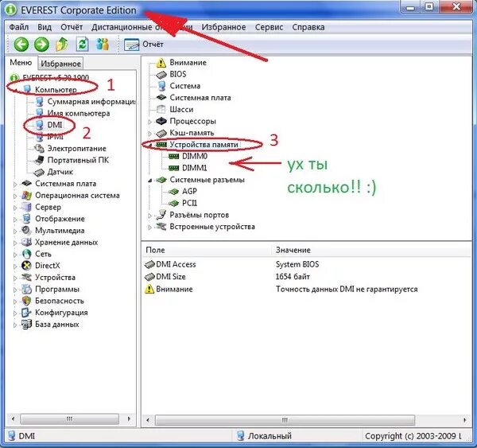Expand Разъёмы портов node
The width and height of the screenshot is (477, 448).
click(149, 216)
